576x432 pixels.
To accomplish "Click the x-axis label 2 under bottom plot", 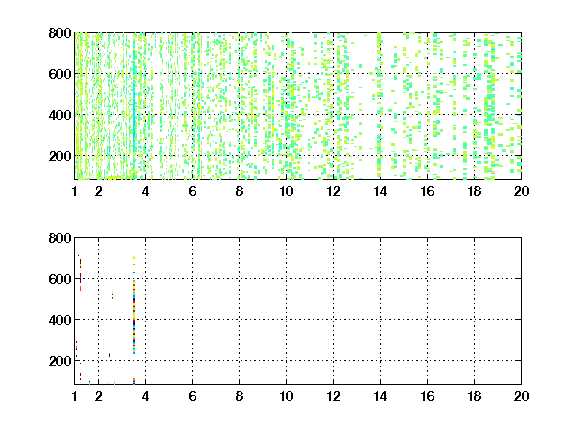I will click(x=98, y=396).
